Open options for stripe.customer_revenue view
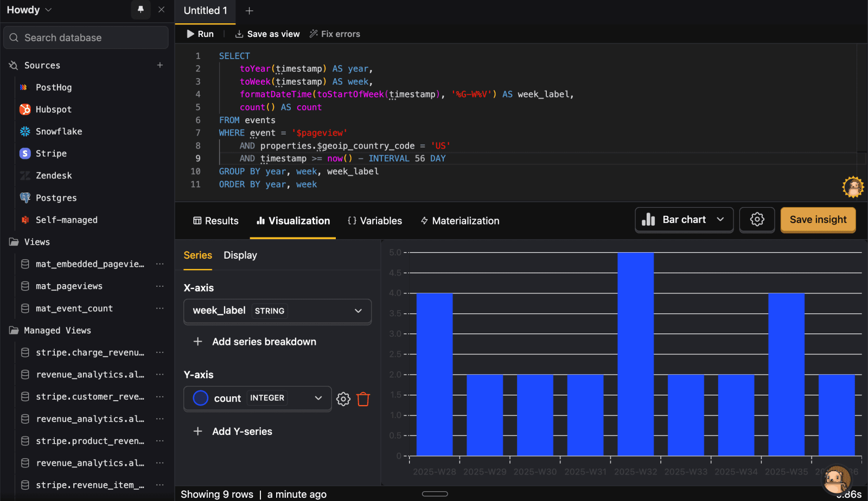Viewport: 868px width, 501px height. pos(159,397)
